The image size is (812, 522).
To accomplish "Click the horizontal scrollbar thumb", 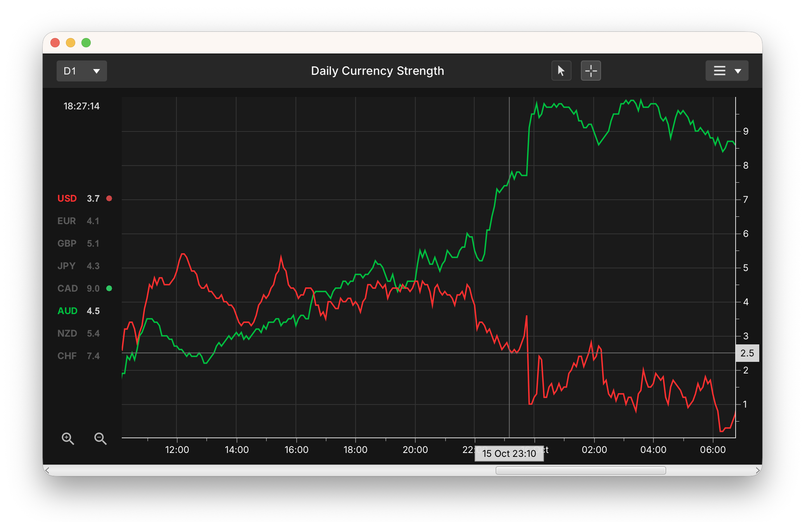I will pos(580,470).
